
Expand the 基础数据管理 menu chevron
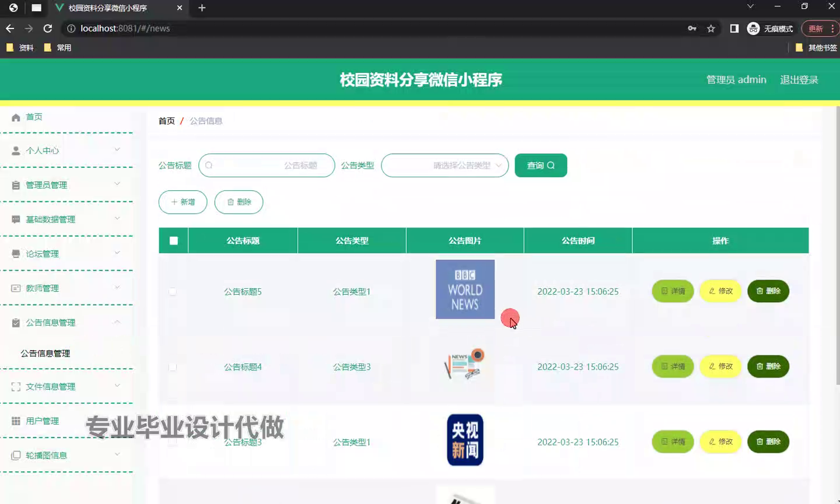pos(117,219)
